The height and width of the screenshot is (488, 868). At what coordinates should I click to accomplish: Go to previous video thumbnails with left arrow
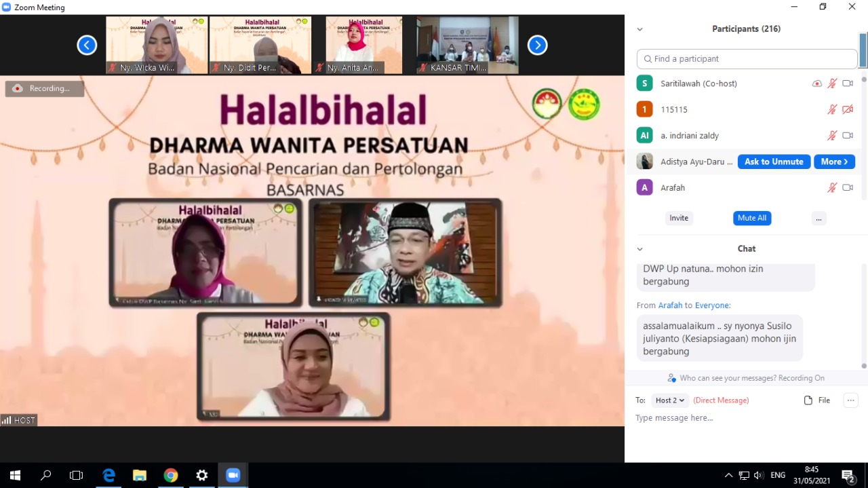click(87, 45)
